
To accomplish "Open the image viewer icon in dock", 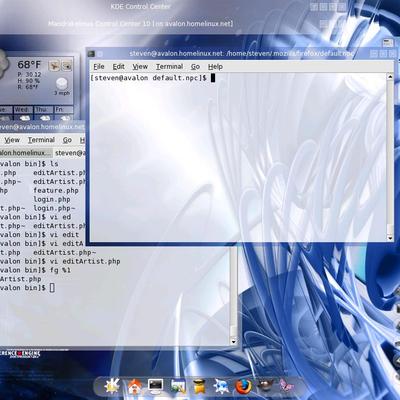I will tap(178, 387).
